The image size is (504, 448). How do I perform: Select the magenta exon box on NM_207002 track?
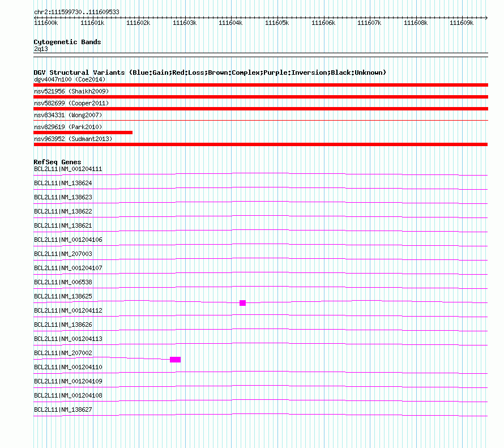[x=175, y=360]
